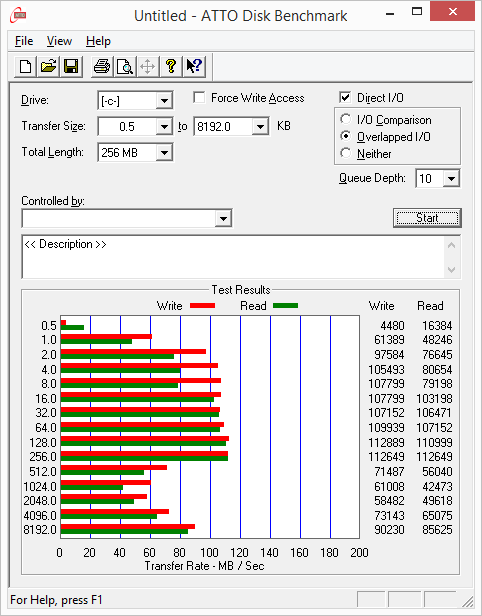The height and width of the screenshot is (616, 482).
Task: Minimize the ATTO Disk Benchmark window
Action: click(390, 13)
